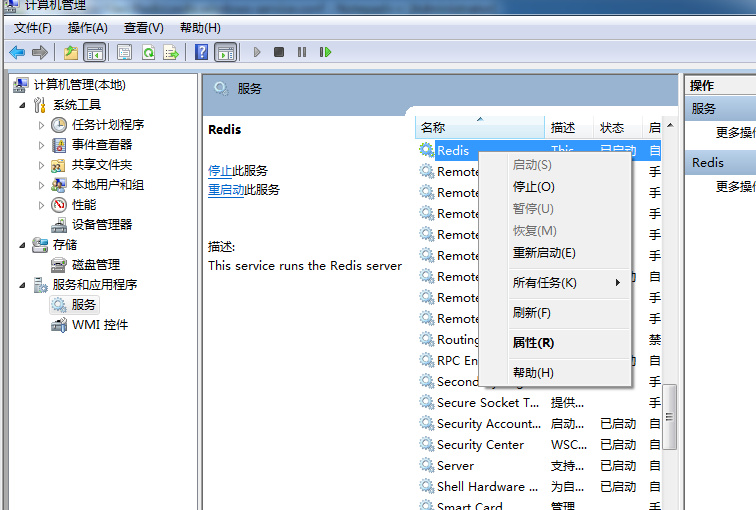Open the 查看(V) menu

coord(143,28)
